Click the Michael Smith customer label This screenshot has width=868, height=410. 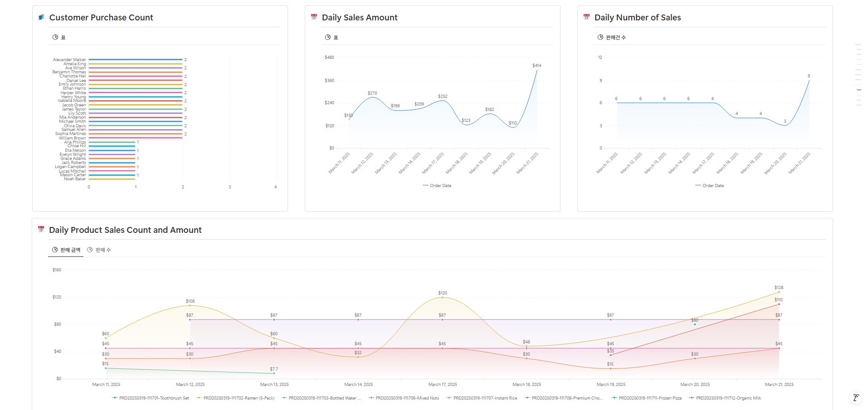click(x=72, y=121)
